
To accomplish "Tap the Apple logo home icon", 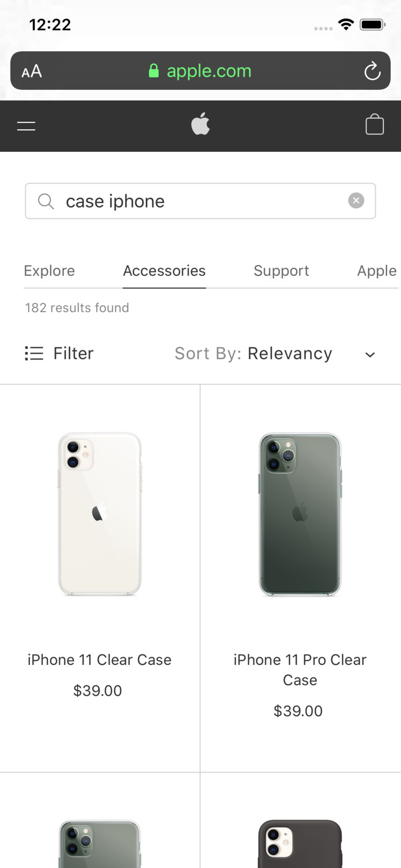I will [200, 125].
